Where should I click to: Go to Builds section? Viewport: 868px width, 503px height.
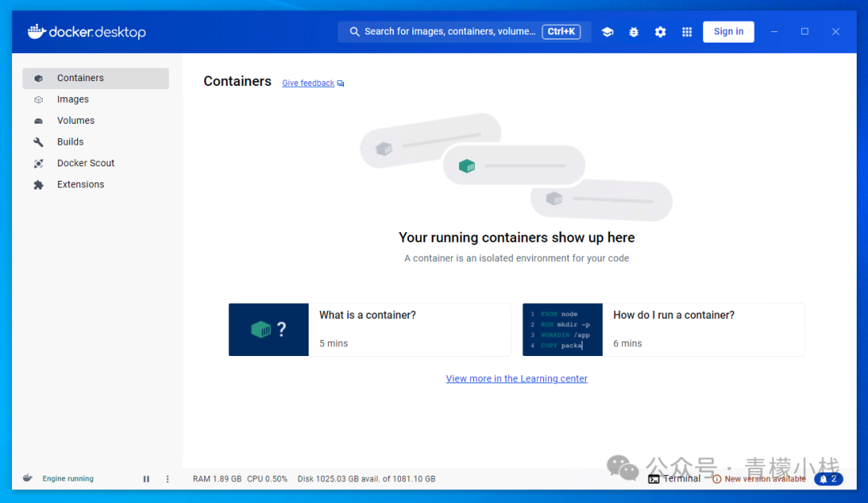click(70, 142)
